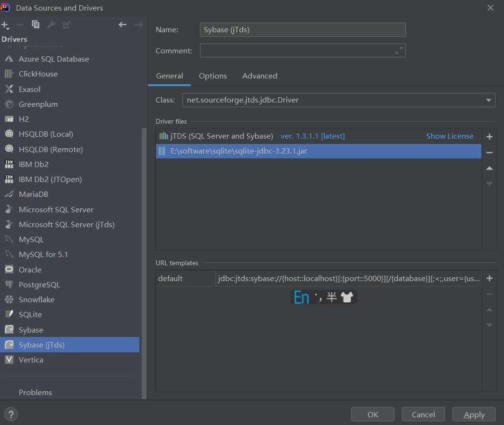Click the Azure SQL Database driver icon
Viewport: 504px width, 425px height.
9,59
